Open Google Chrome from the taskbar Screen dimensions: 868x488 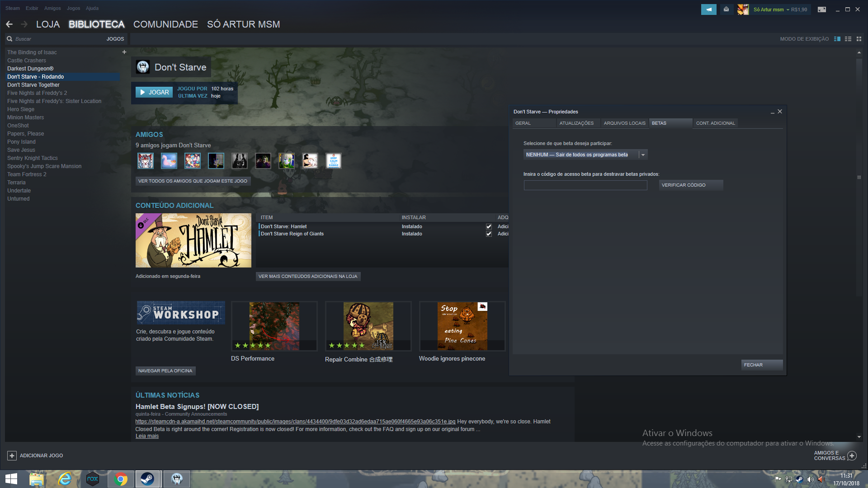(121, 479)
